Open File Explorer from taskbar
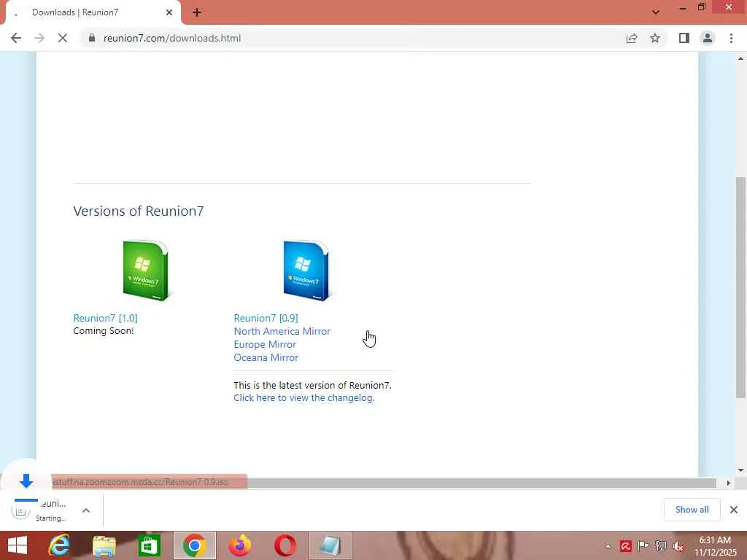747x560 pixels. [x=104, y=545]
